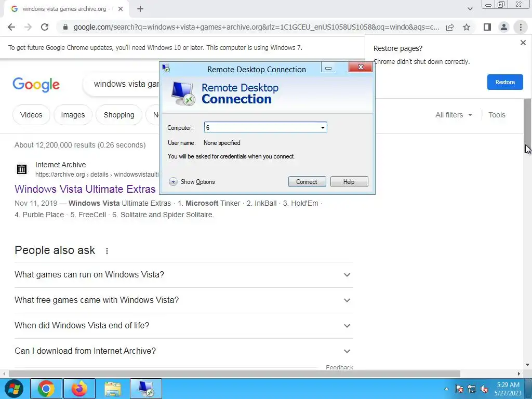This screenshot has width=532, height=399.
Task: Click Remote Desktop title bar system icon
Action: (166, 69)
